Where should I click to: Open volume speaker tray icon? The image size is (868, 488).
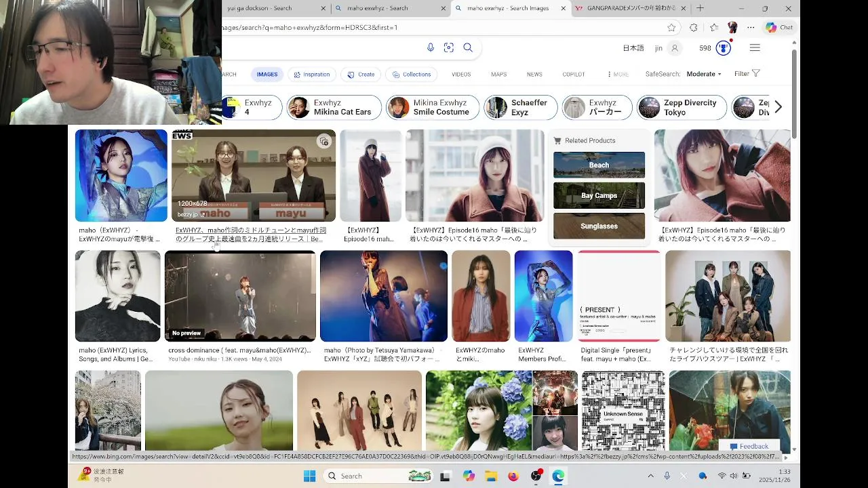tap(733, 476)
